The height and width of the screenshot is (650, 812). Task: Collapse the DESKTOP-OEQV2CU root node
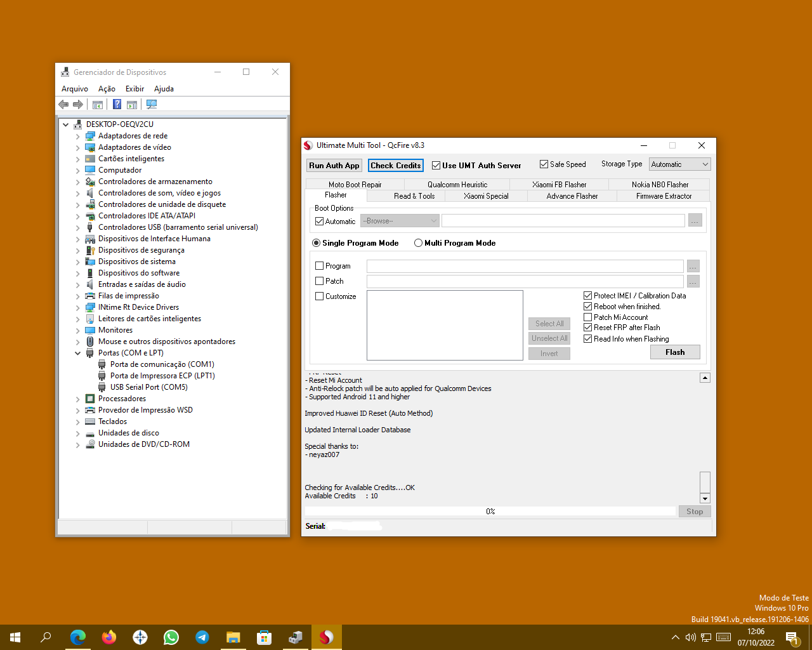point(66,124)
